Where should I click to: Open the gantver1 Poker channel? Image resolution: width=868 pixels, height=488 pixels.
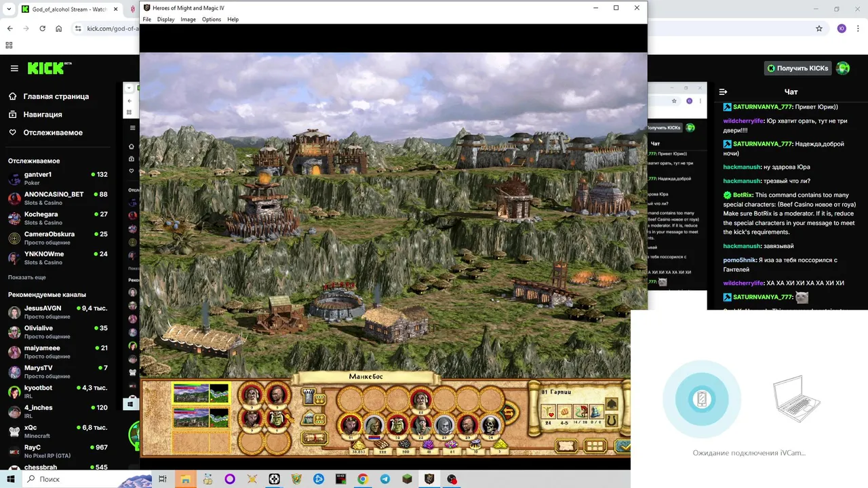(58, 178)
